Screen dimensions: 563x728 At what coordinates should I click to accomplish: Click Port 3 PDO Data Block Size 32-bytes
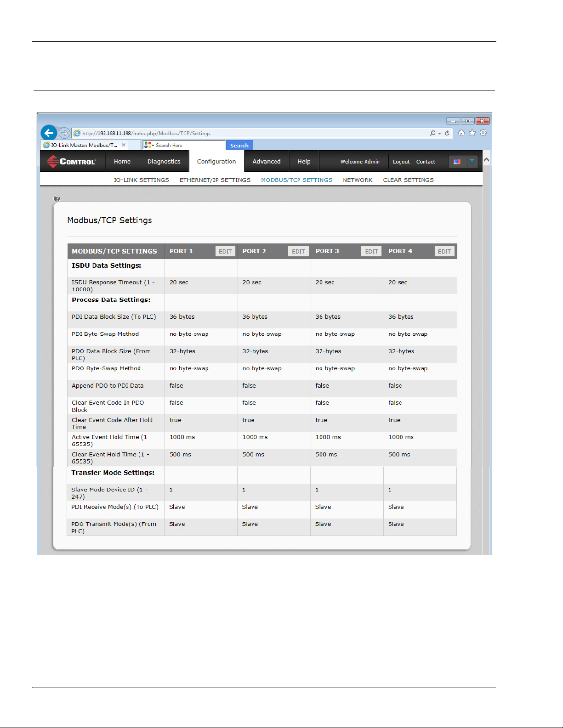pos(328,351)
